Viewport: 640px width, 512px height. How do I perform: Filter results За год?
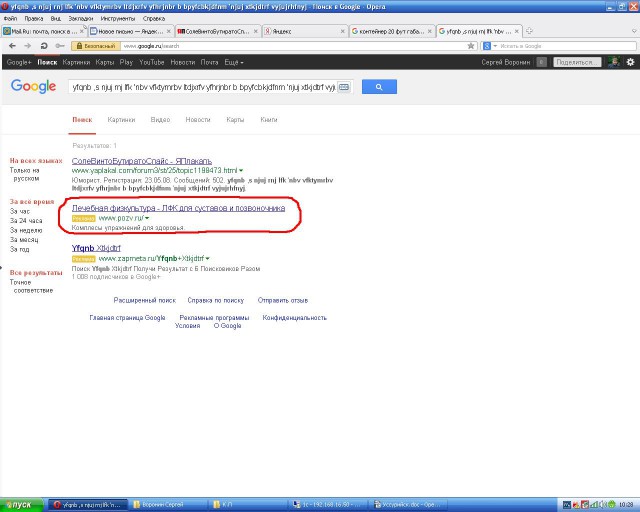tap(20, 249)
